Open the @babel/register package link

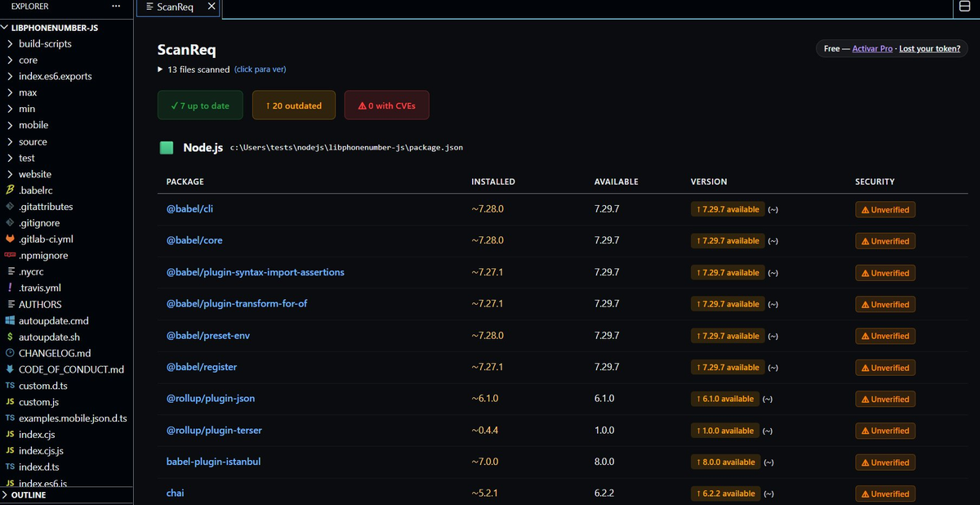202,367
